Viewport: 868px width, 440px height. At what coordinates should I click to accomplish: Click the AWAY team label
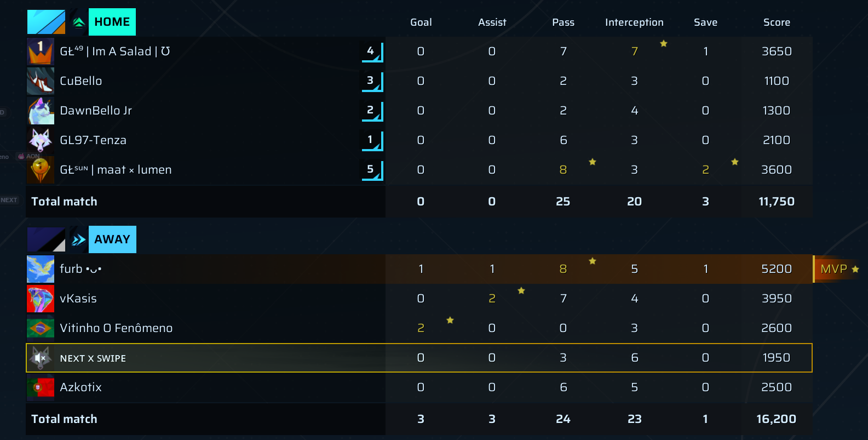click(x=112, y=239)
